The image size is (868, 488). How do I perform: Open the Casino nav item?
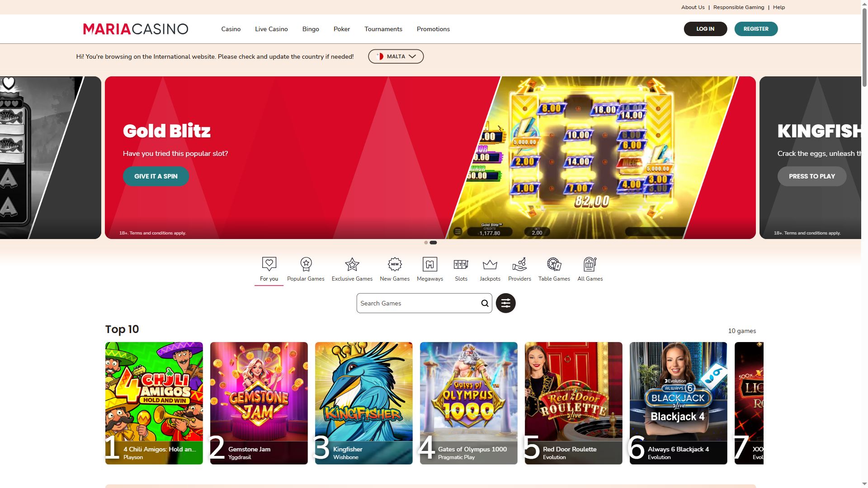point(231,29)
